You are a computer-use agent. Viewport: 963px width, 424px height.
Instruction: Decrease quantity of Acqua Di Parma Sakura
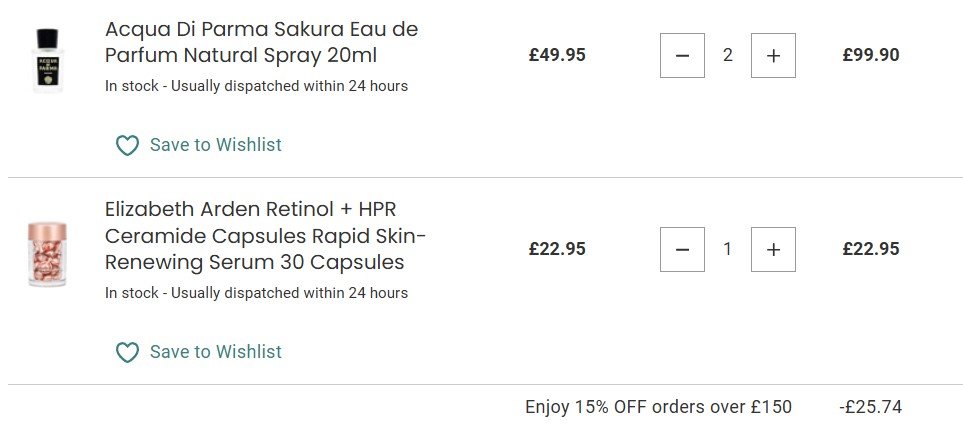point(682,56)
